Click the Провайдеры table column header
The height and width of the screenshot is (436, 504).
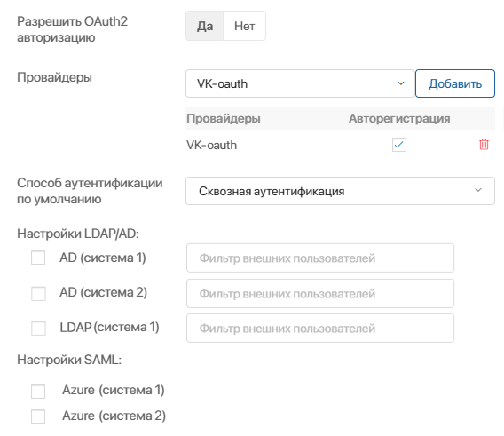(x=224, y=118)
